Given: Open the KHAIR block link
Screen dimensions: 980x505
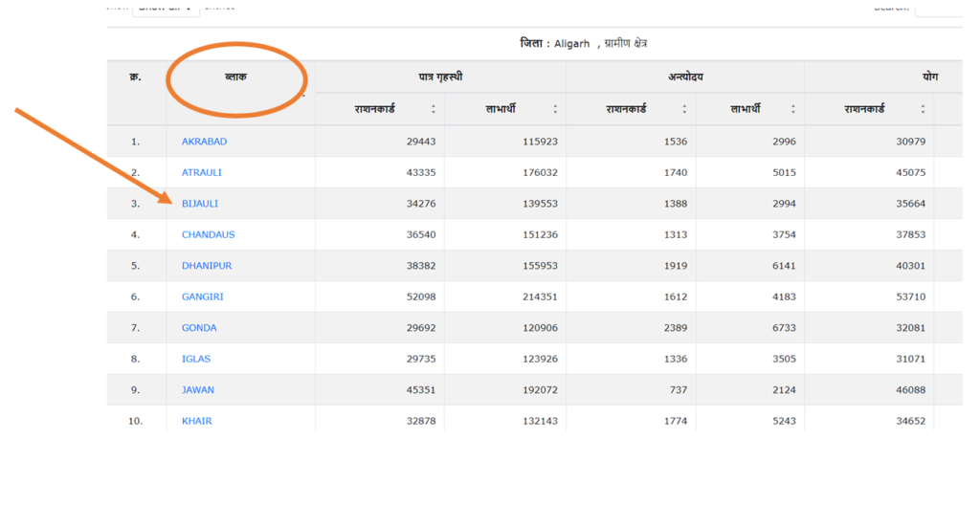Looking at the screenshot, I should [197, 421].
